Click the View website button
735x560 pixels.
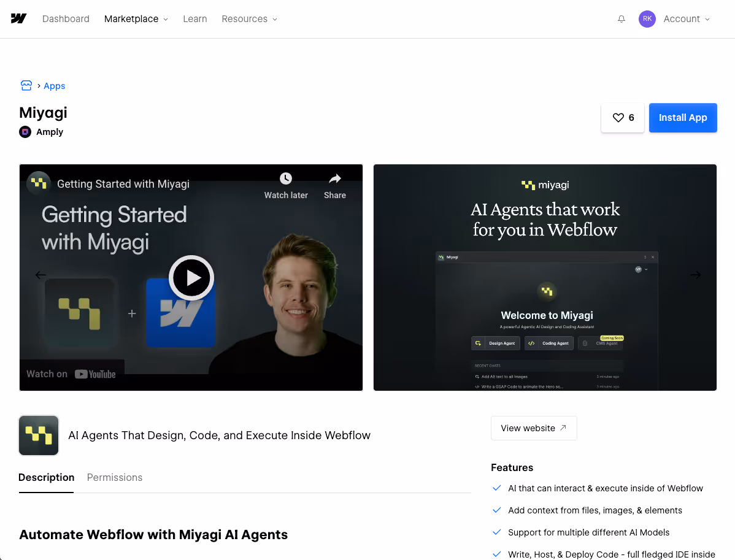tap(534, 428)
